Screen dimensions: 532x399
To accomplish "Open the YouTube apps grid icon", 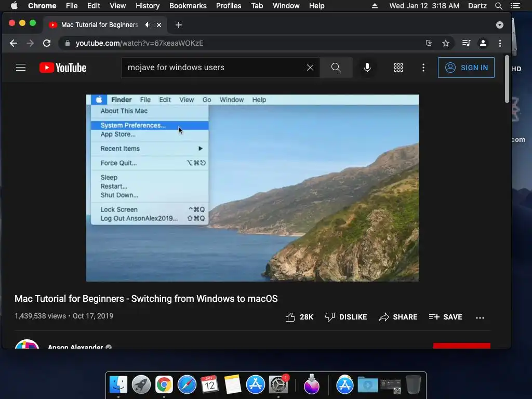I will [398, 68].
